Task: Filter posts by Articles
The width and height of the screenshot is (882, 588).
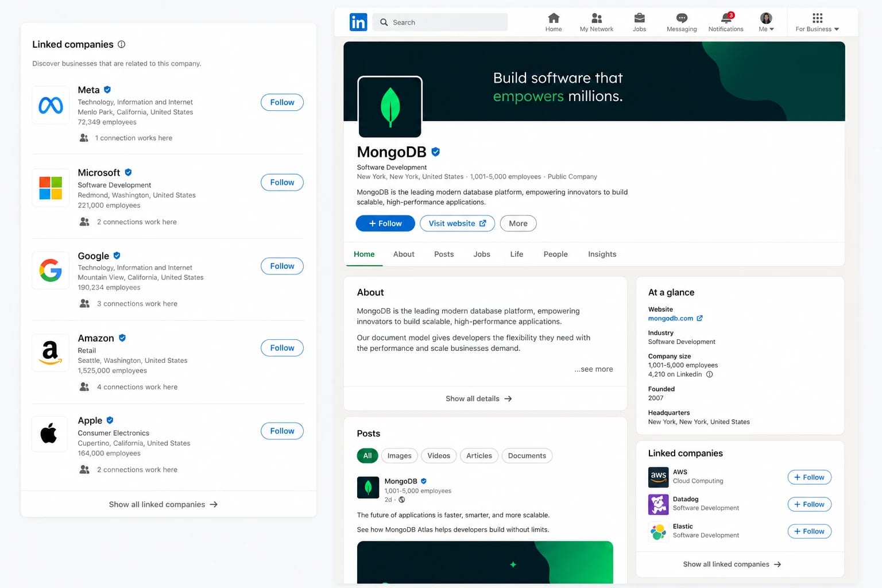Action: (x=479, y=456)
